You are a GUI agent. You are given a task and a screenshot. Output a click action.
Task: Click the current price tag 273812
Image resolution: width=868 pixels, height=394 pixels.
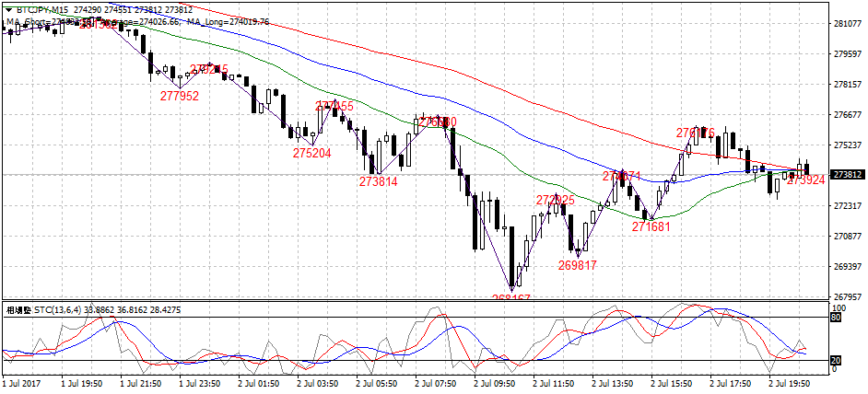tap(847, 174)
